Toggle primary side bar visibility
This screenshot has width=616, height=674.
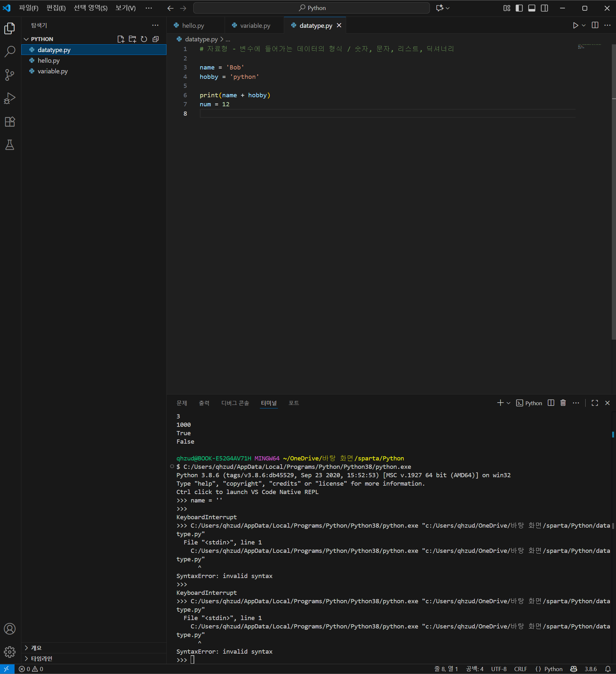[519, 8]
